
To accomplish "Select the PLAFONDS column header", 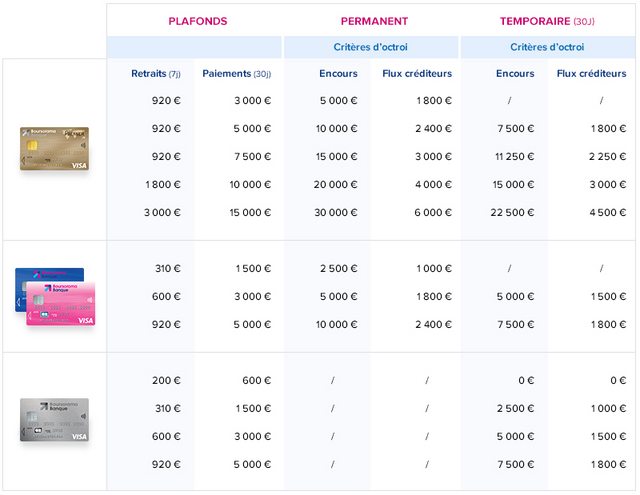I will click(x=197, y=21).
